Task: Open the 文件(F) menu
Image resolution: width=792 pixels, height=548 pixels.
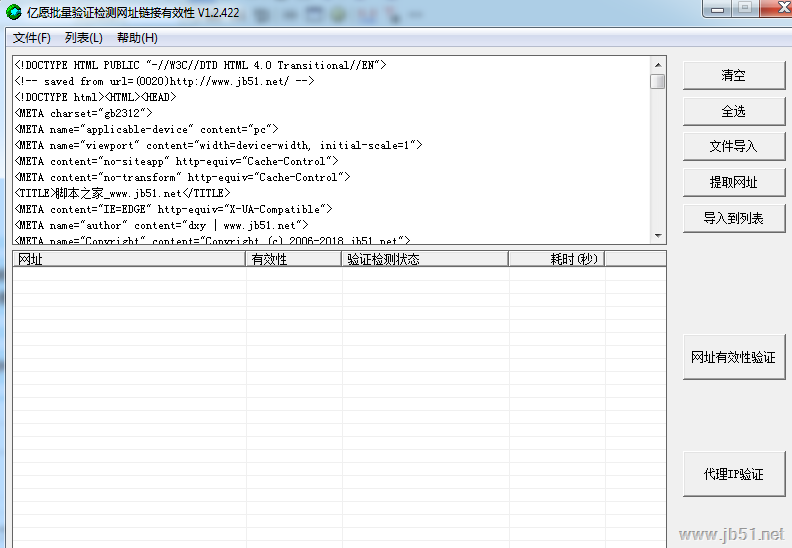Action: tap(31, 38)
